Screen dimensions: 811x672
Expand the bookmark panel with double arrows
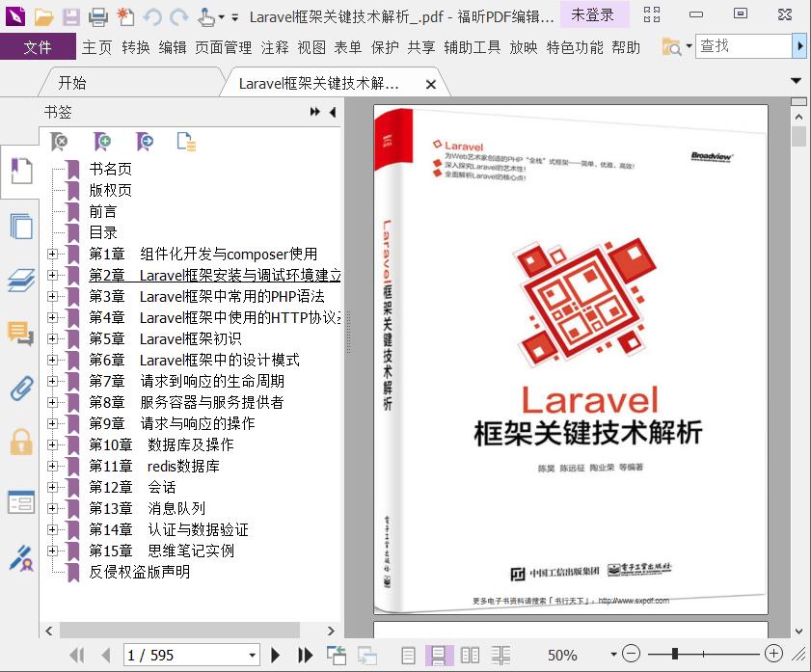[x=314, y=112]
